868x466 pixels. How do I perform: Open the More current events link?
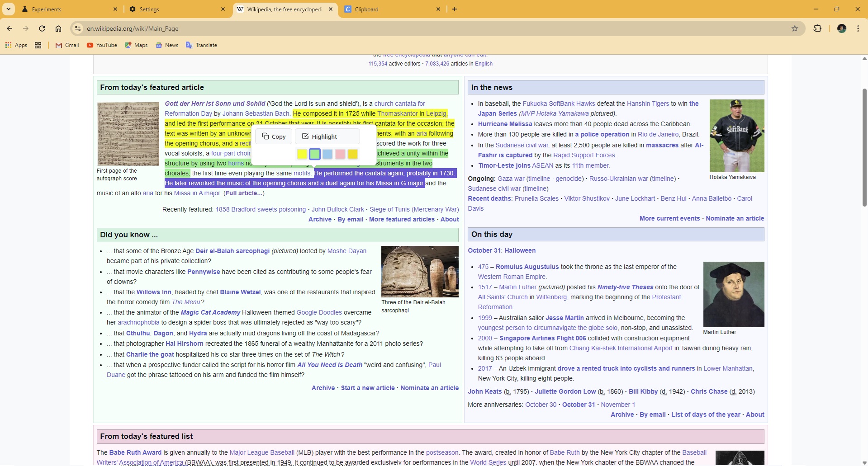(x=669, y=218)
